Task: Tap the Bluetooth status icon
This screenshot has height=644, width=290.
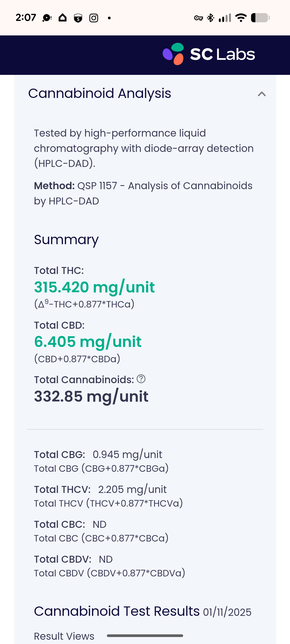Action: pyautogui.click(x=211, y=18)
